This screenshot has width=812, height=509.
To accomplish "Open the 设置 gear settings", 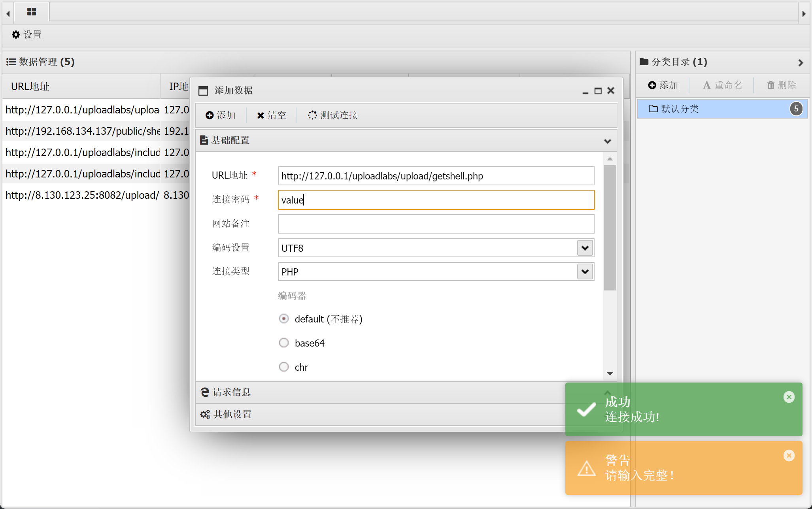I will pos(27,35).
